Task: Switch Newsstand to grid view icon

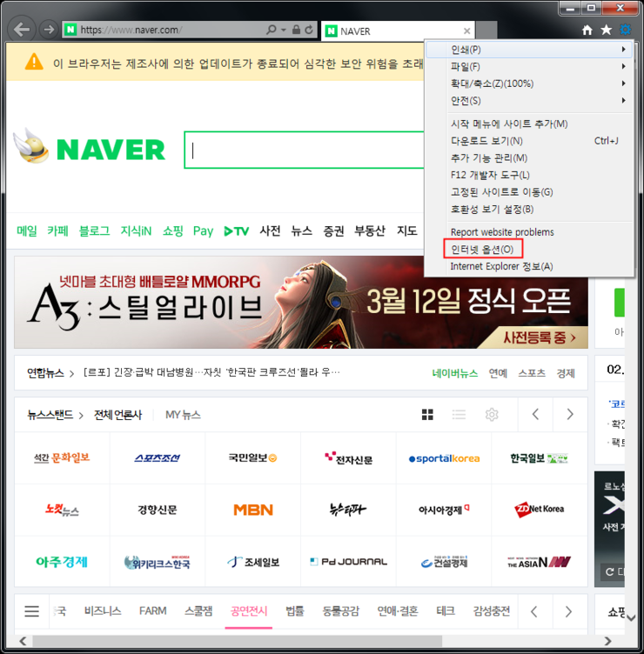Action: click(427, 415)
